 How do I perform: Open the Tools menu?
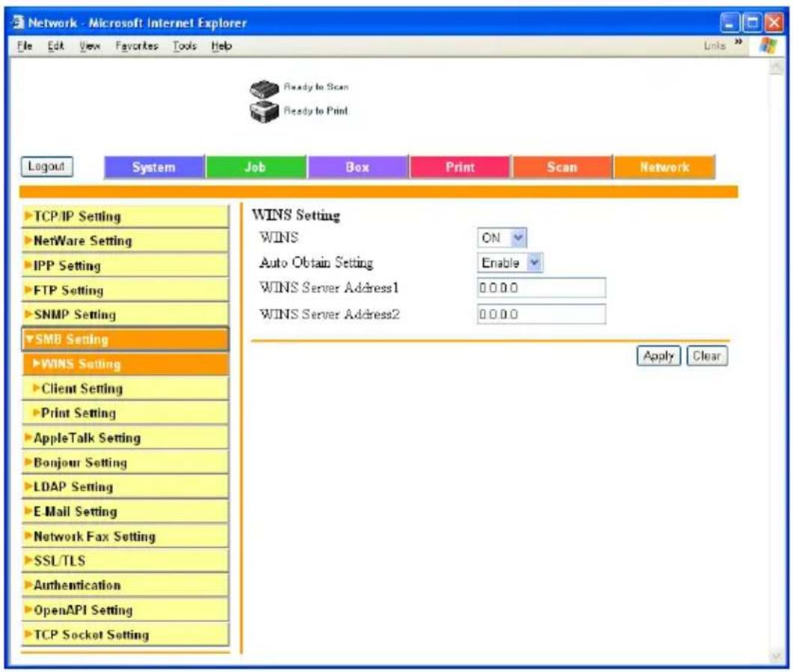coord(184,46)
